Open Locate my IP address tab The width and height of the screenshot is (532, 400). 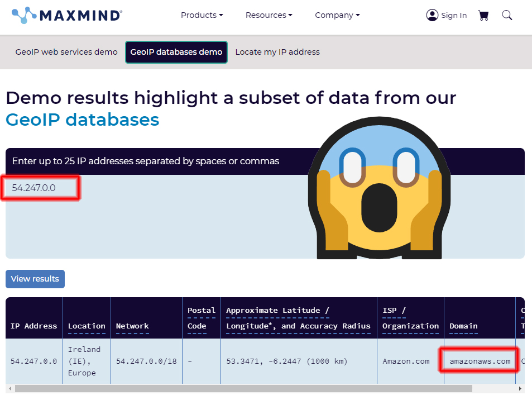(x=277, y=52)
